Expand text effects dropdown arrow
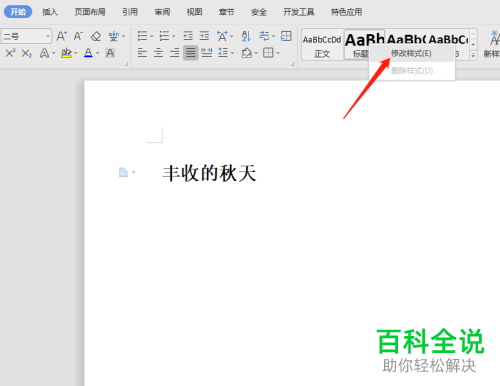500x386 pixels. [x=54, y=53]
